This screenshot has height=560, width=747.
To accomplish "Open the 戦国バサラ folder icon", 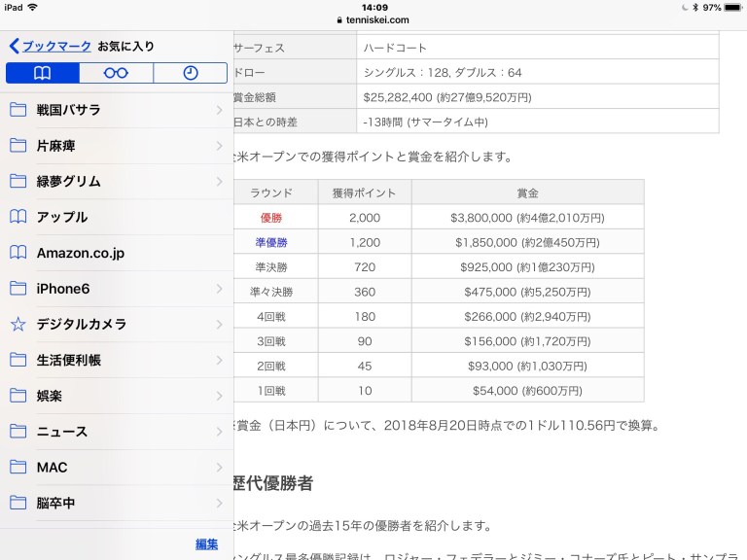I will 18,110.
